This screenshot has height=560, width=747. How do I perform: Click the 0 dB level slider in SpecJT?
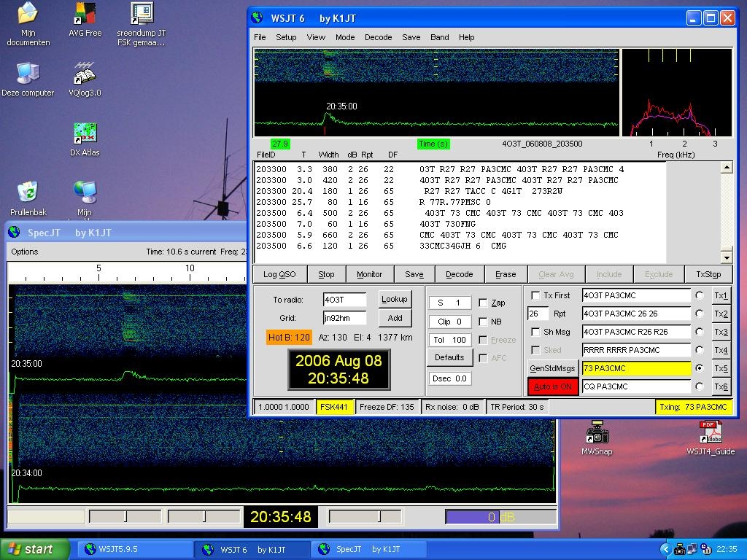click(x=500, y=517)
